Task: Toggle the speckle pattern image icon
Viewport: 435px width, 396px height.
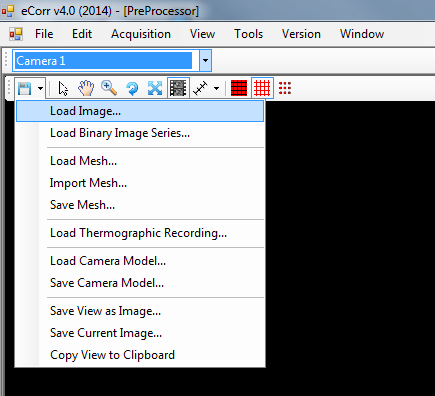Action: (x=178, y=88)
